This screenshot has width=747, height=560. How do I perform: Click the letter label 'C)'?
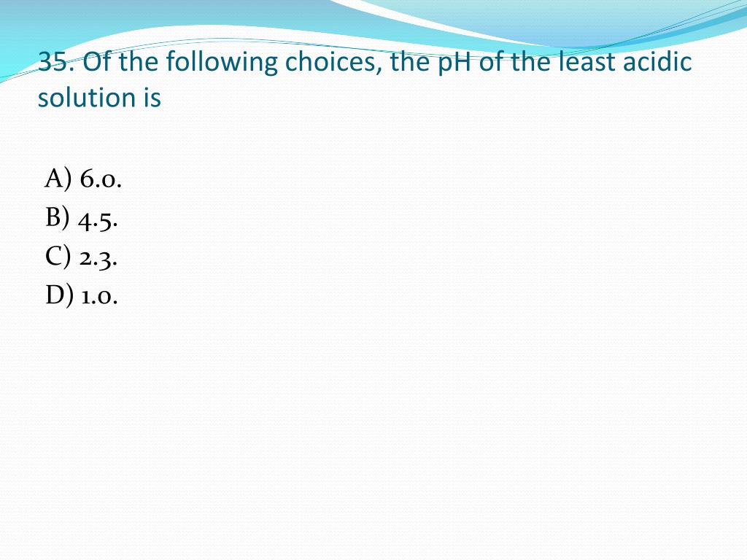(x=58, y=257)
